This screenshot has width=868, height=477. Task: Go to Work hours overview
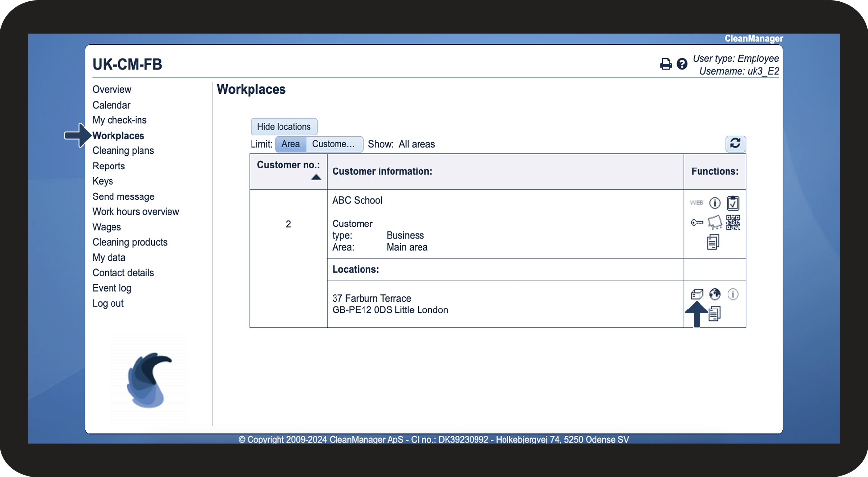click(x=136, y=212)
